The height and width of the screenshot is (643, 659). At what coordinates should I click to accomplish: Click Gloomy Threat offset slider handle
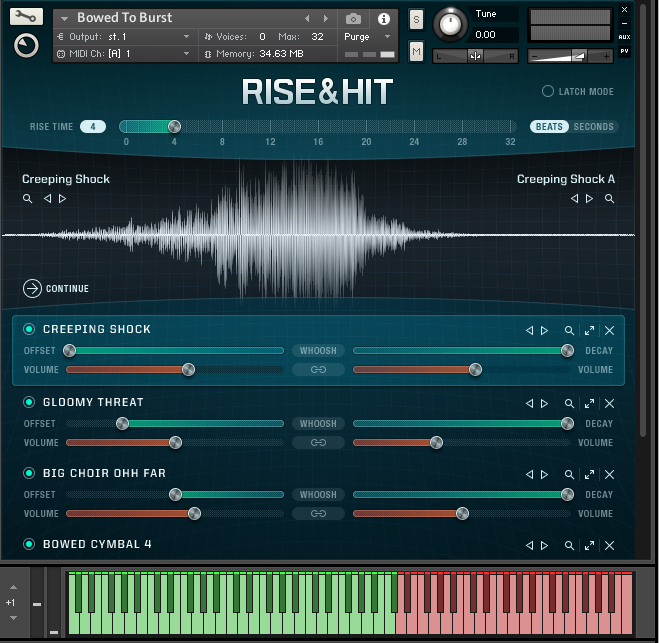(122, 424)
